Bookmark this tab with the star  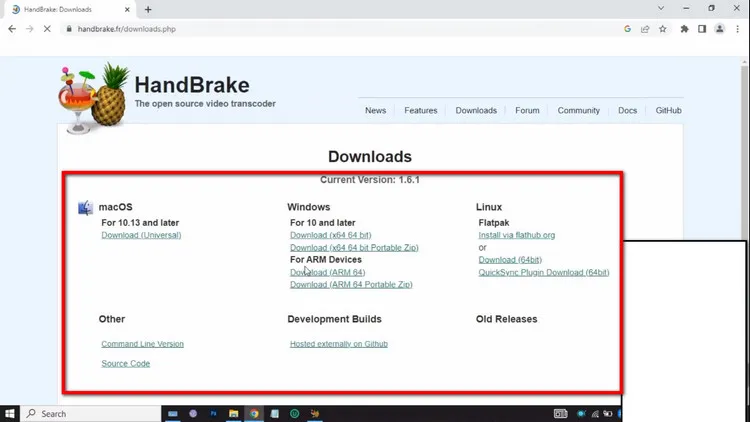pos(662,29)
